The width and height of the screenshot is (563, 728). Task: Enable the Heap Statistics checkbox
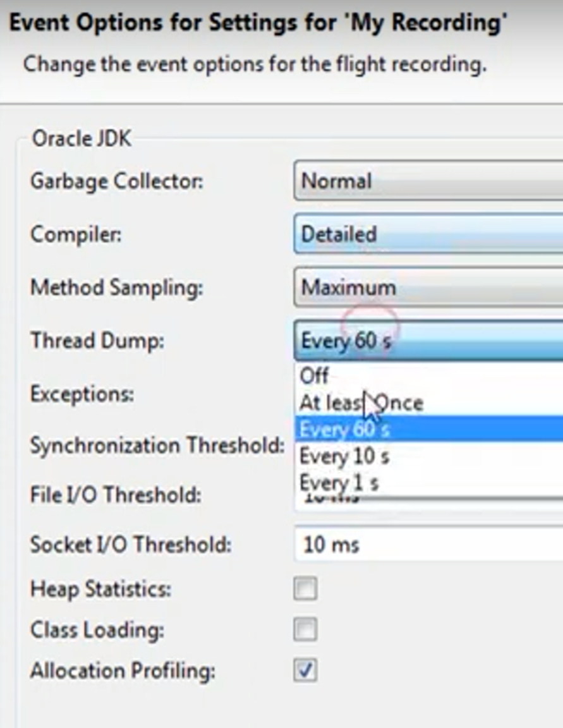(305, 590)
